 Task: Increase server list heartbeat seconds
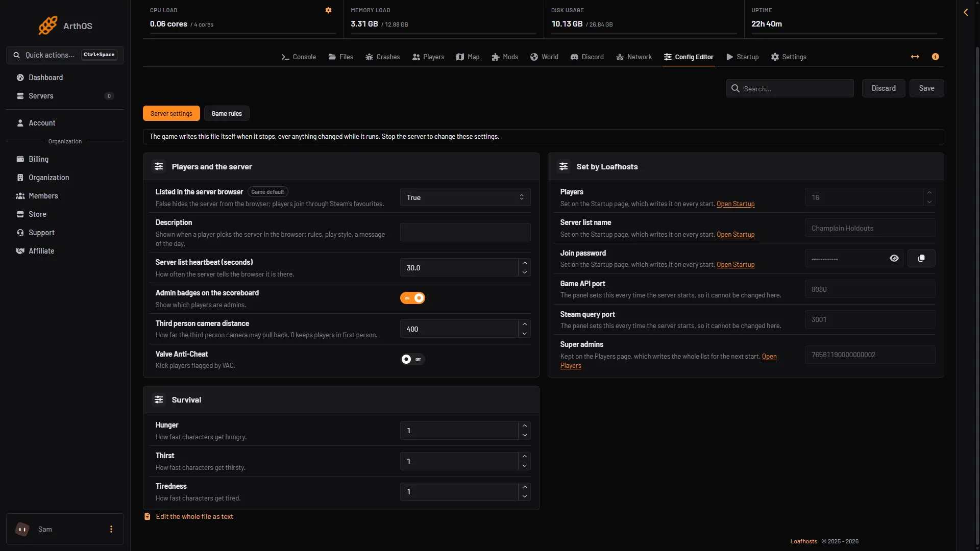click(524, 263)
